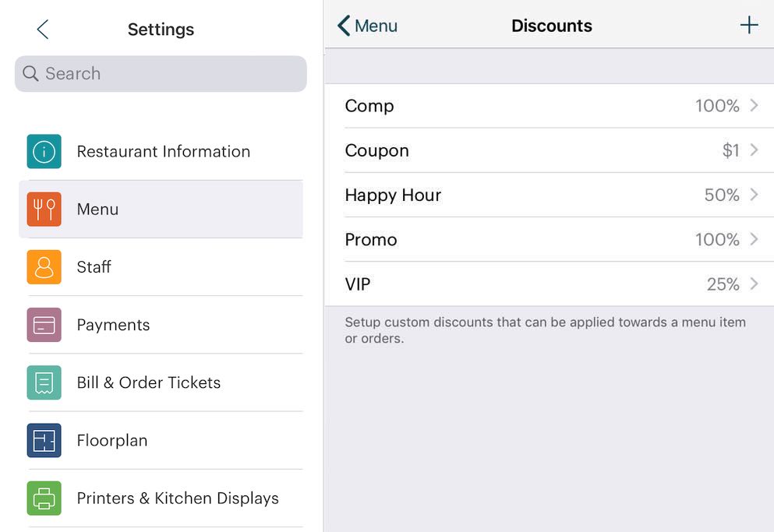Screen dimensions: 774x532
Task: Open Staff settings via the person icon
Action: click(x=44, y=267)
